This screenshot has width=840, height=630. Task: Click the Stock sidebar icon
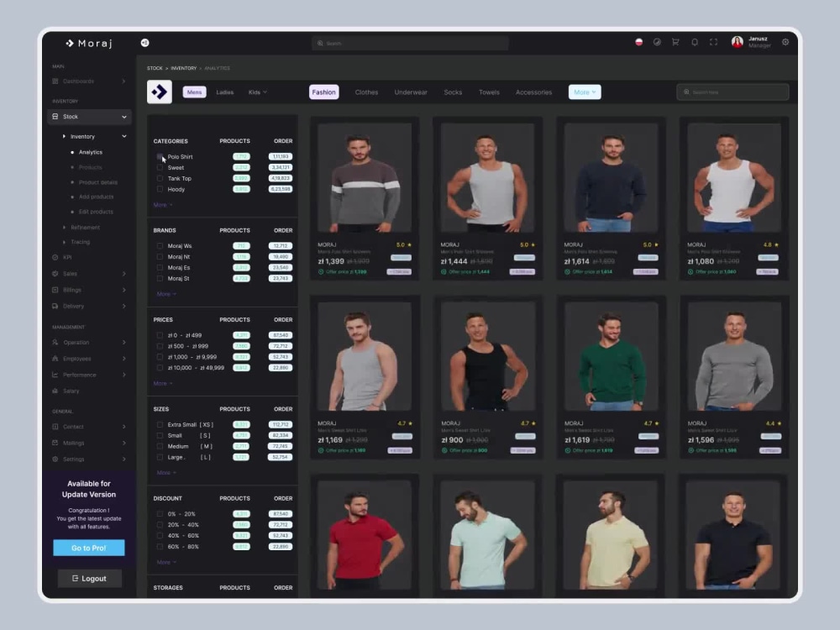[x=55, y=116]
